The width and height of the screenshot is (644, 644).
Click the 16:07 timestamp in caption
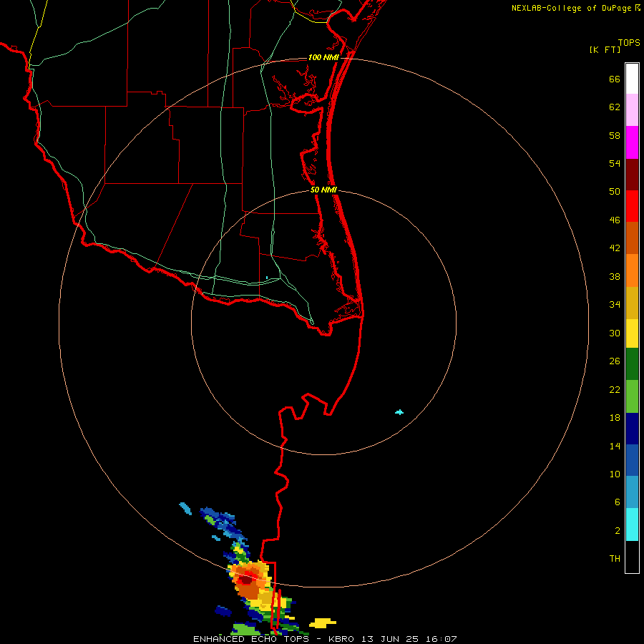pos(441,639)
